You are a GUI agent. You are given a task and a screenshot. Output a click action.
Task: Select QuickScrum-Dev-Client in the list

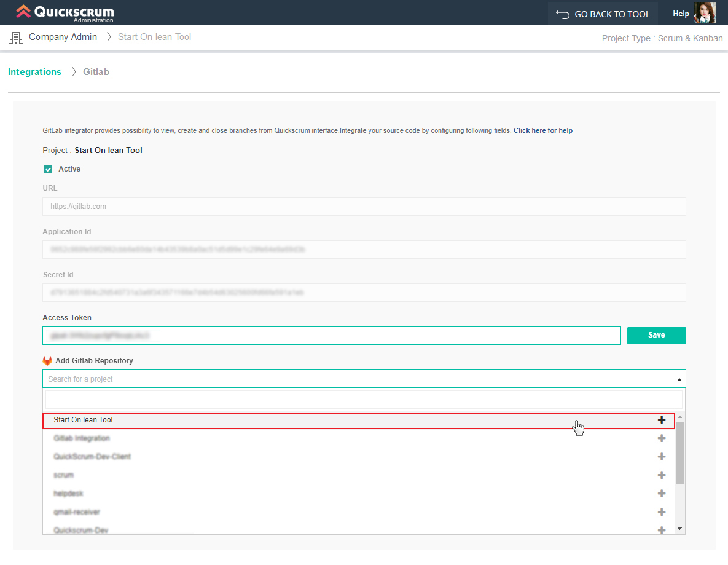(x=358, y=457)
